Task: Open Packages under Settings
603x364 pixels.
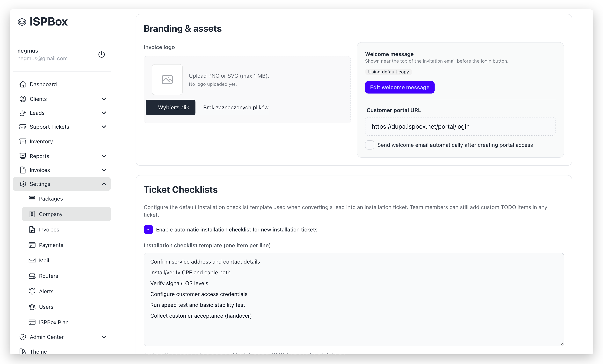Action: [51, 199]
